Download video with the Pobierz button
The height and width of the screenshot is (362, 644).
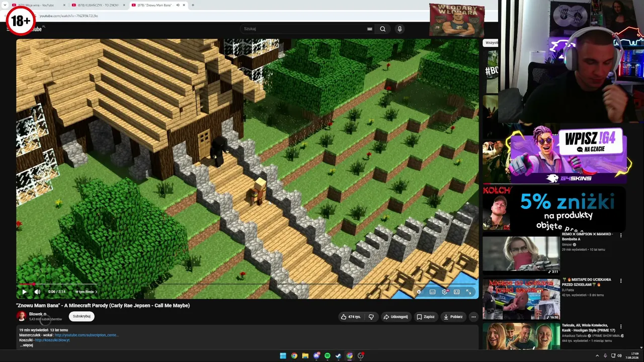tap(453, 317)
